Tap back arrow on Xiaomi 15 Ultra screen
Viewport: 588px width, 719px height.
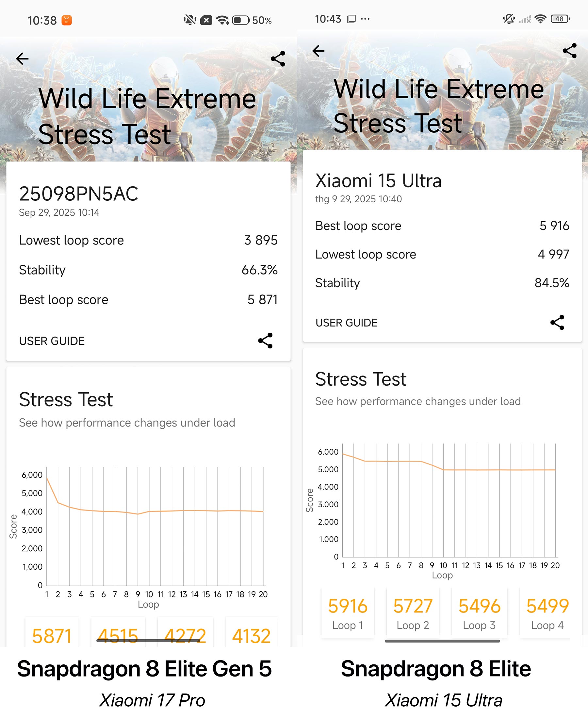(318, 51)
